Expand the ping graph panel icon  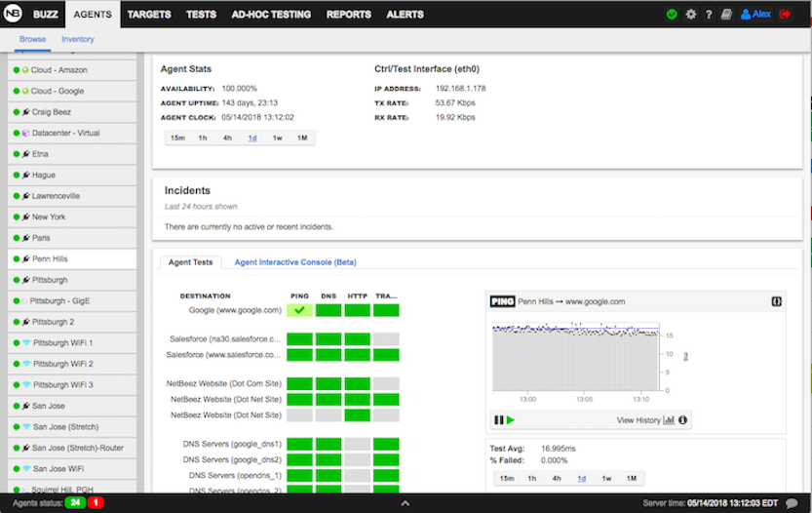[776, 301]
